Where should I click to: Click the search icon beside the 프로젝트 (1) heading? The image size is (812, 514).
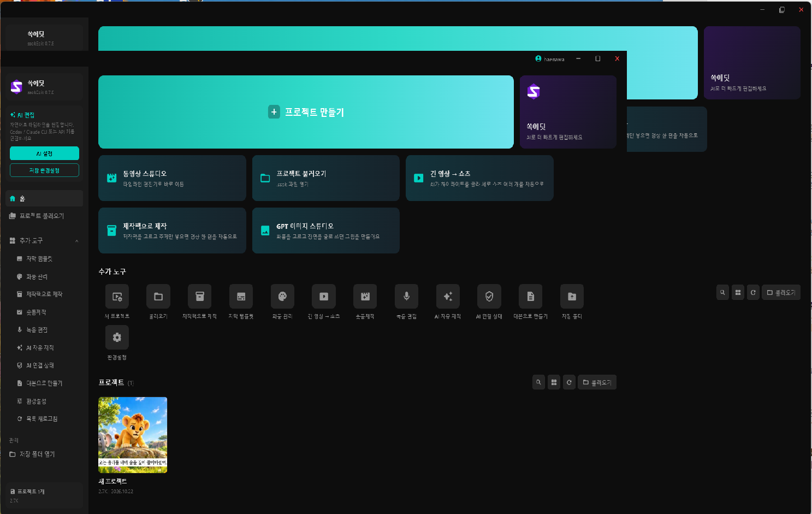(x=538, y=382)
